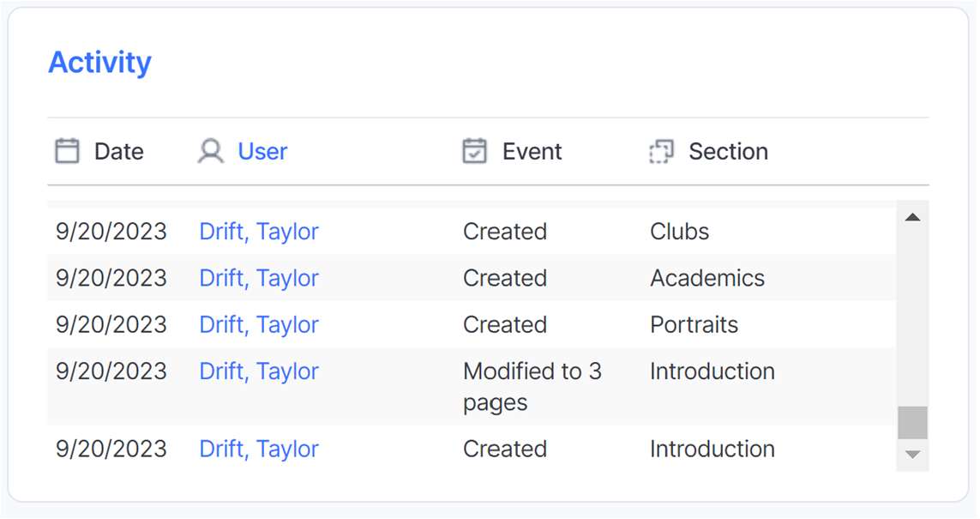Click the Section column header
The height and width of the screenshot is (519, 980).
point(728,151)
